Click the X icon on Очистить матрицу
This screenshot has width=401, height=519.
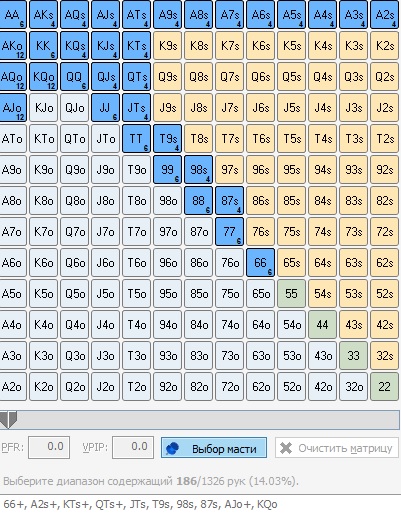286,448
